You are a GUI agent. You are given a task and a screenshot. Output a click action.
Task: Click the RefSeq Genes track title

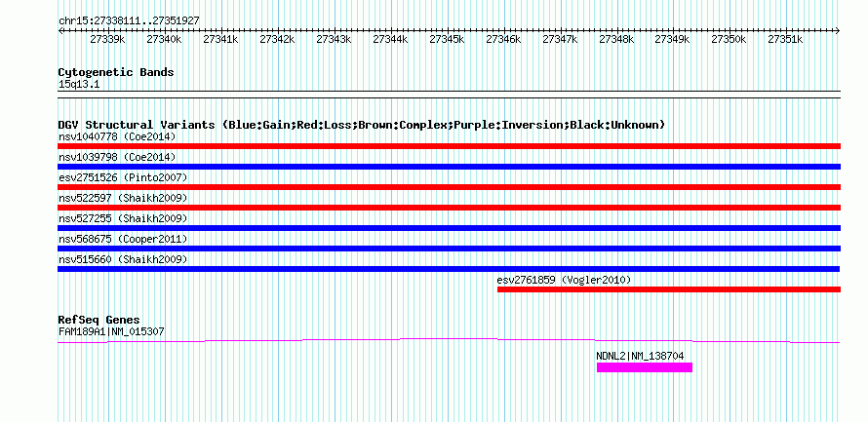99,320
